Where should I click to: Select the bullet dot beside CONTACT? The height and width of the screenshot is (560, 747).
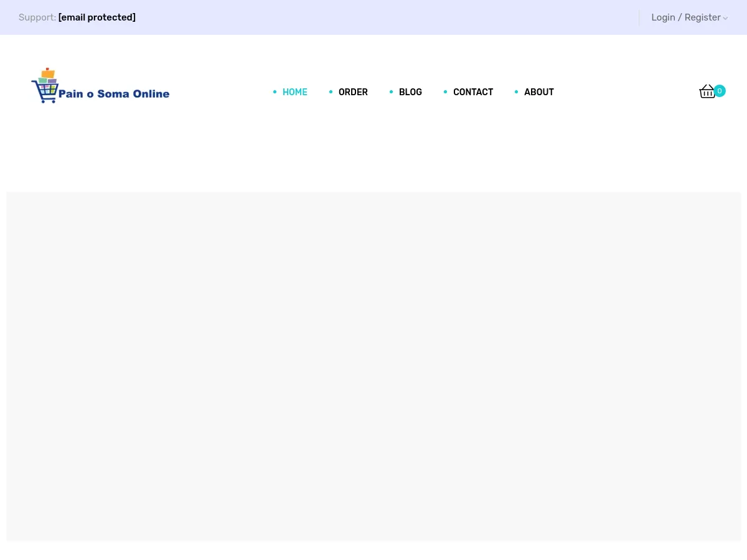click(x=445, y=91)
